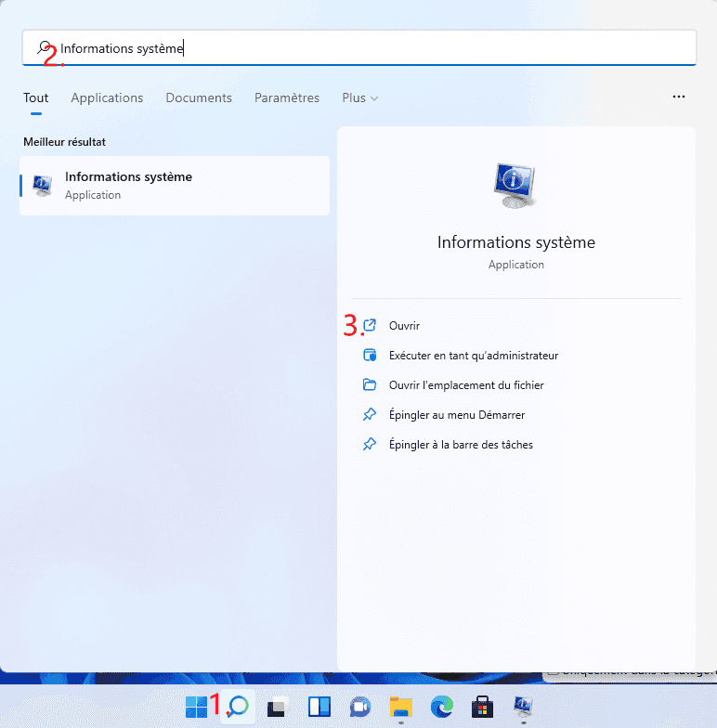Click the Informations système title in the details pane

[516, 242]
